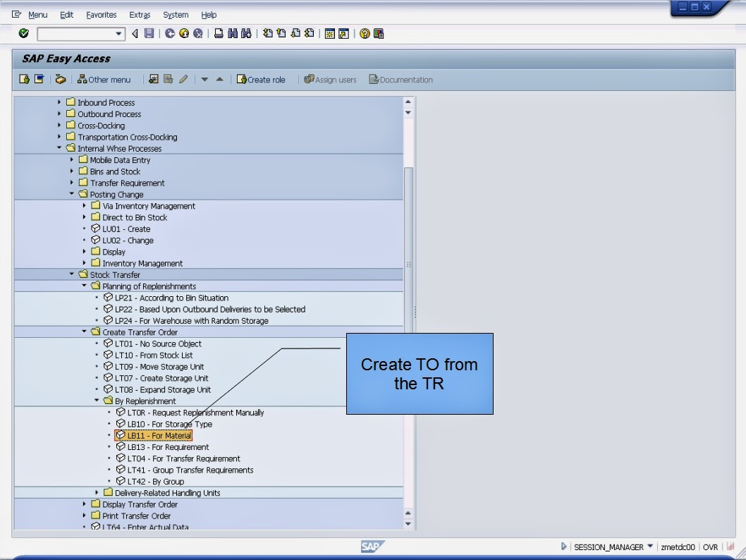
Task: Open the Menu menu
Action: coord(37,15)
